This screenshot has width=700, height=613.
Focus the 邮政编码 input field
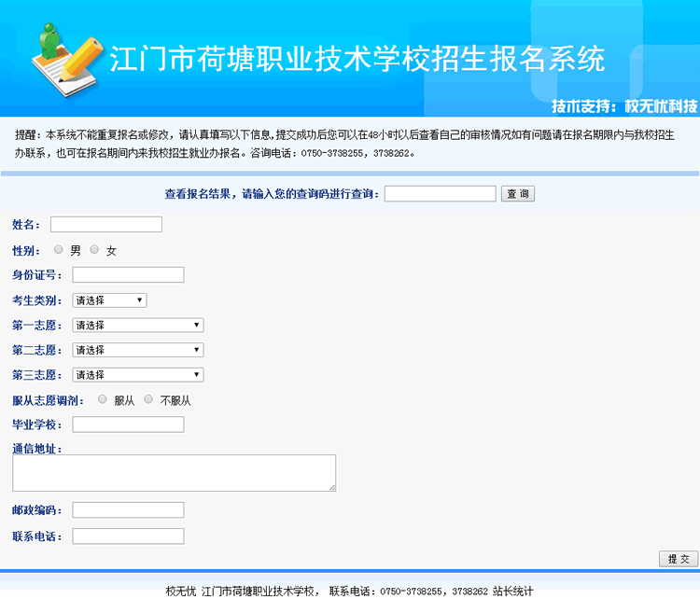tap(128, 510)
